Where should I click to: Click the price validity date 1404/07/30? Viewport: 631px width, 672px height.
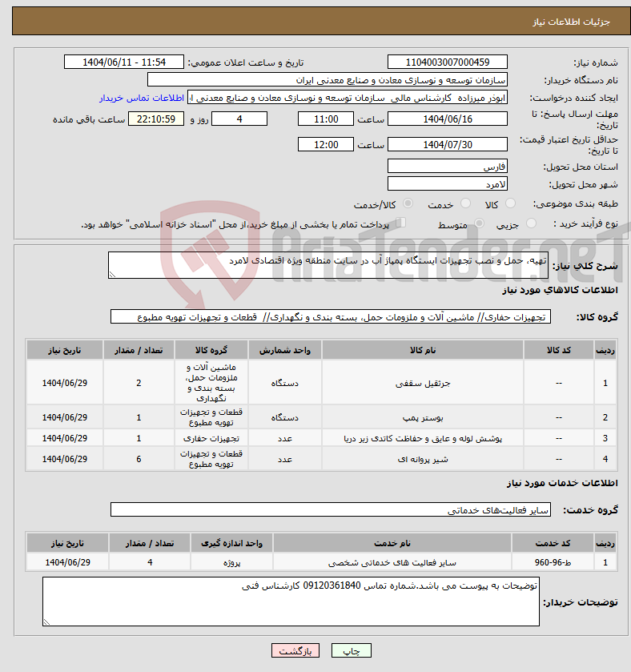[448, 144]
